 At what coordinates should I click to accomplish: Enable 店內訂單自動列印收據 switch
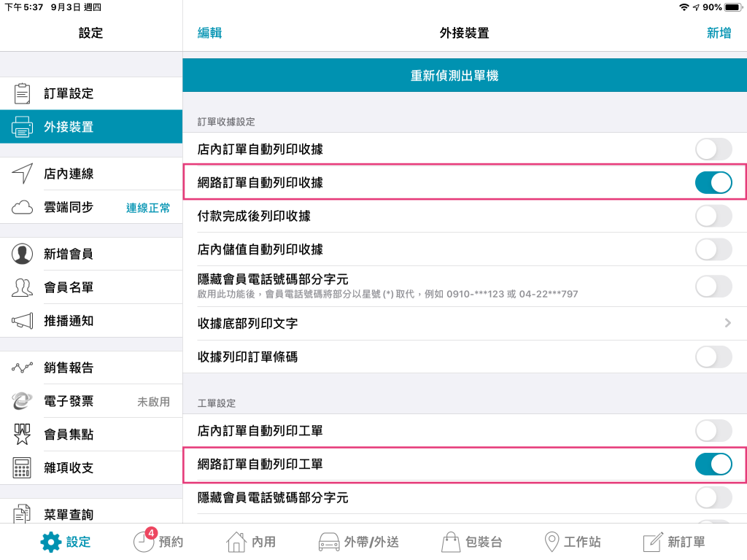[x=713, y=149]
